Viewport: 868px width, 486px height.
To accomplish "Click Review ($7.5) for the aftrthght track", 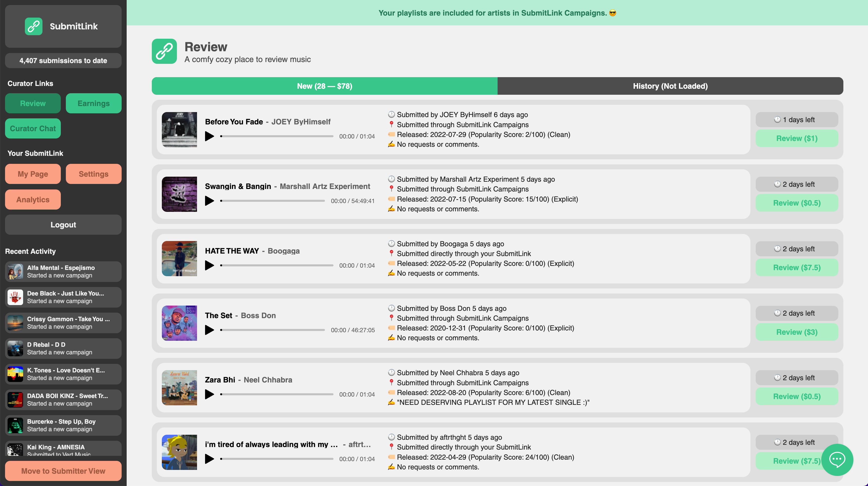I will click(789, 461).
